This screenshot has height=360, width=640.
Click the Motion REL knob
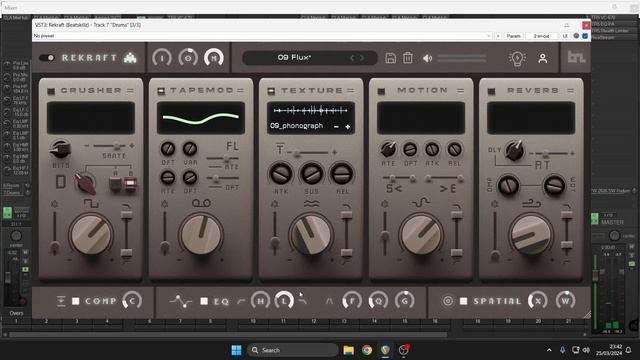tap(454, 150)
